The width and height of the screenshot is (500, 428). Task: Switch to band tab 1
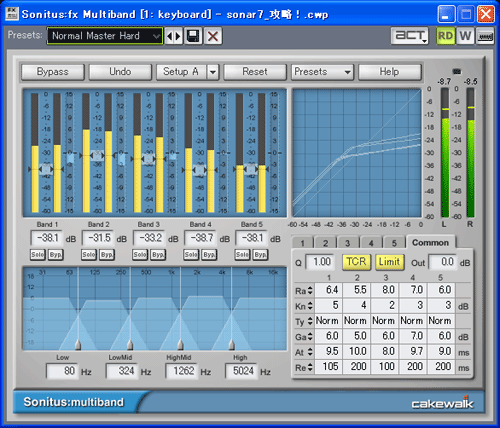point(302,243)
